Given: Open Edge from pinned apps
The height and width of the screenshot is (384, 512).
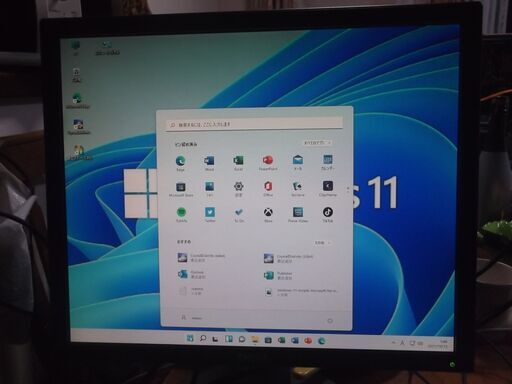Looking at the screenshot, I should click(x=181, y=161).
